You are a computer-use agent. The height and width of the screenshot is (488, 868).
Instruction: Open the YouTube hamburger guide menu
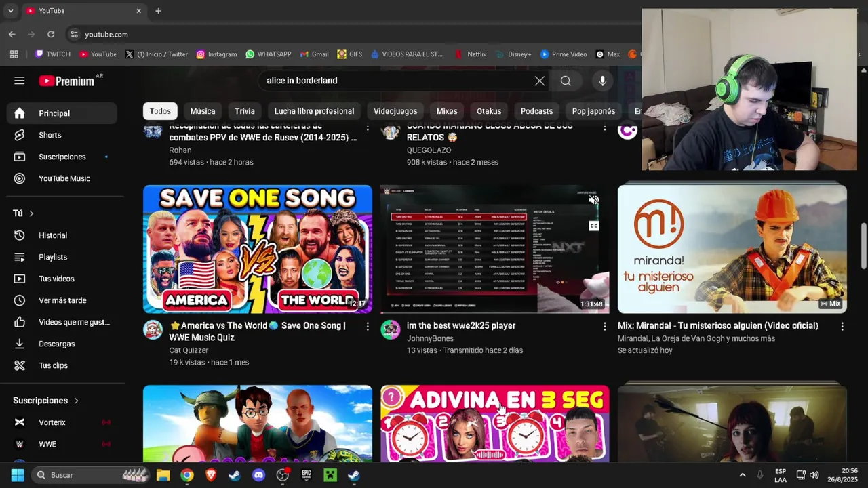(x=19, y=81)
